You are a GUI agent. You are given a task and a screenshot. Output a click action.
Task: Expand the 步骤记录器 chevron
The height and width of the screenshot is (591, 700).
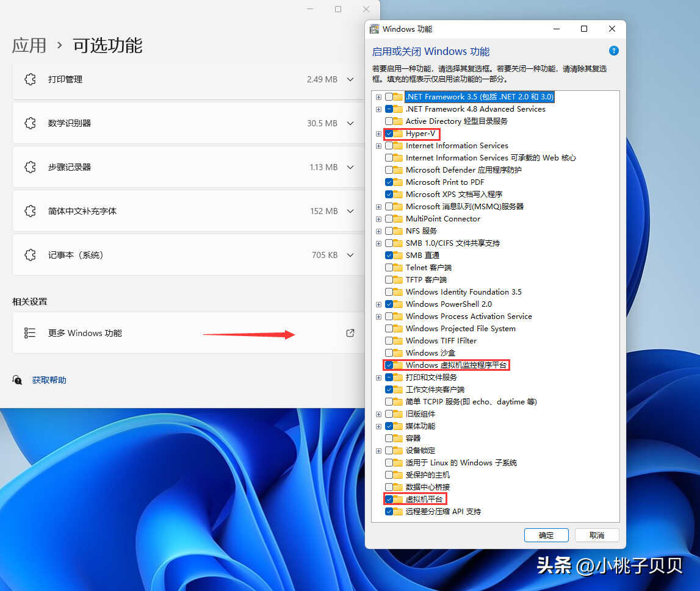pyautogui.click(x=350, y=167)
